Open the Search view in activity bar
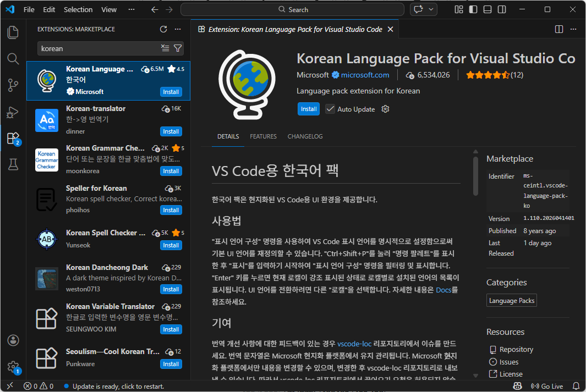Image resolution: width=586 pixels, height=392 pixels. tap(13, 58)
